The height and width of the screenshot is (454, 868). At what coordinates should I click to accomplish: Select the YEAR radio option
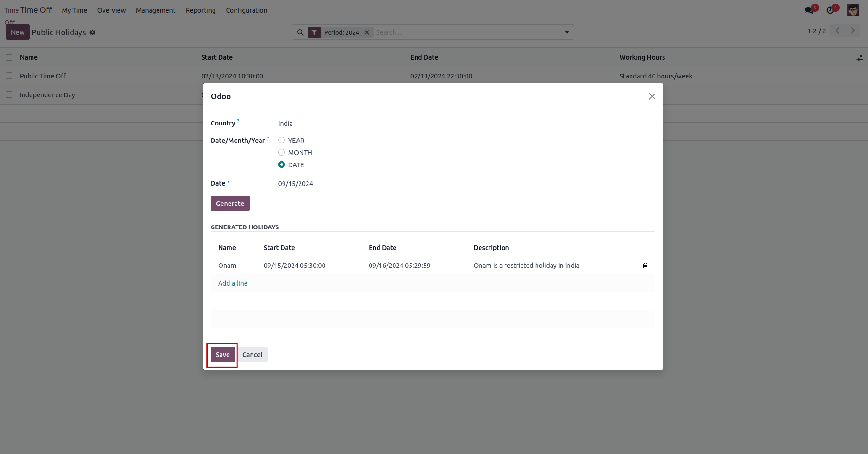pyautogui.click(x=282, y=140)
